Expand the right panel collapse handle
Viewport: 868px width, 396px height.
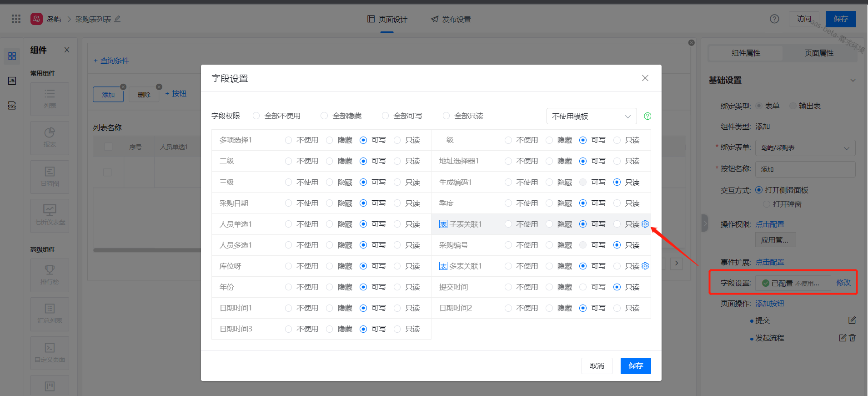pyautogui.click(x=705, y=223)
